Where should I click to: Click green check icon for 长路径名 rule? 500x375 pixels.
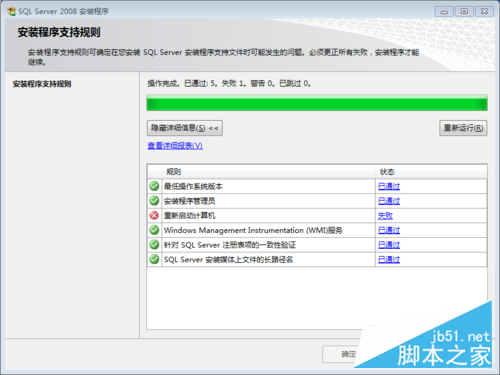click(154, 259)
